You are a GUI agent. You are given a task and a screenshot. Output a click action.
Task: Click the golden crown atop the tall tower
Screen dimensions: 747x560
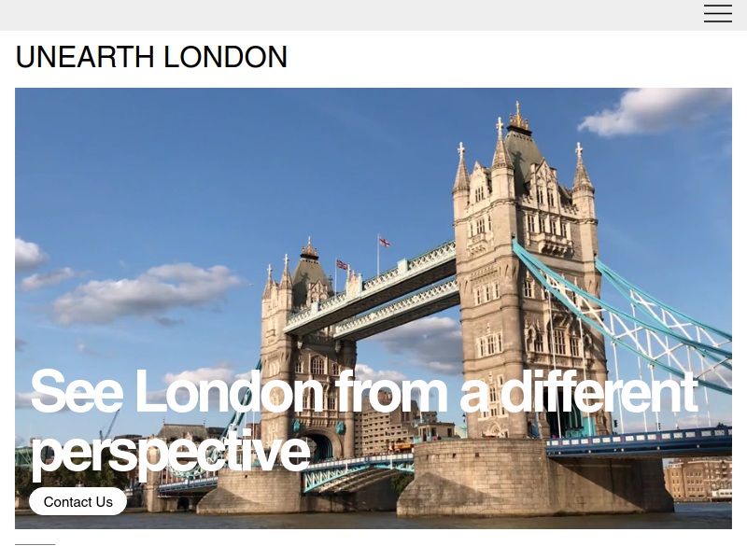(x=518, y=118)
